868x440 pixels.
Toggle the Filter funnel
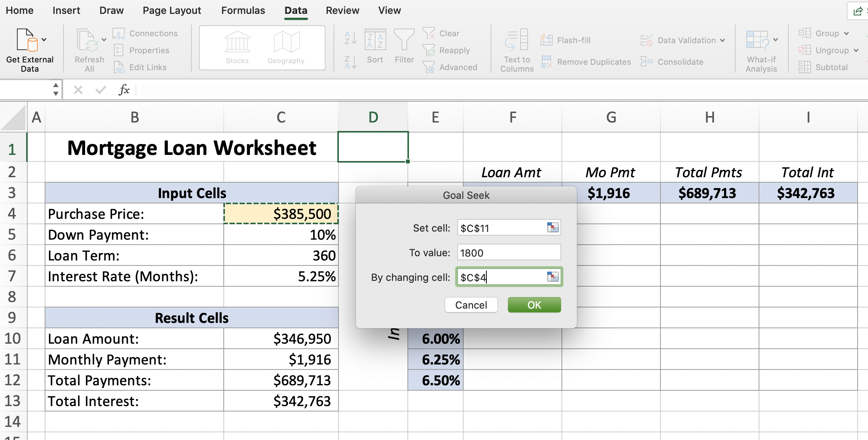(404, 46)
